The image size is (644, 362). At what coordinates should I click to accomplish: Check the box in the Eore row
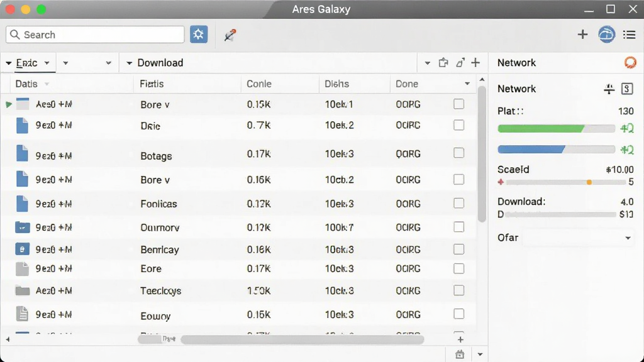point(458,268)
